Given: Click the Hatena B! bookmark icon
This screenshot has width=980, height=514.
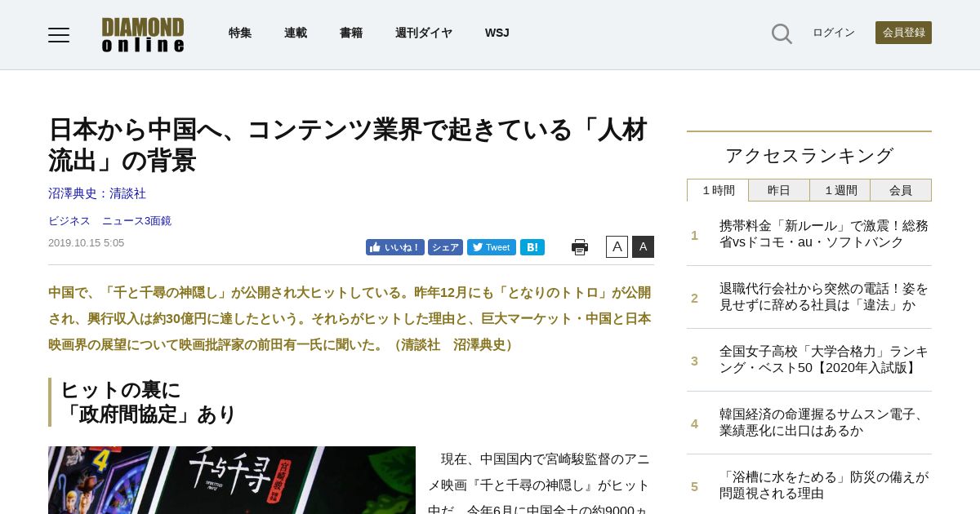Looking at the screenshot, I should [532, 247].
